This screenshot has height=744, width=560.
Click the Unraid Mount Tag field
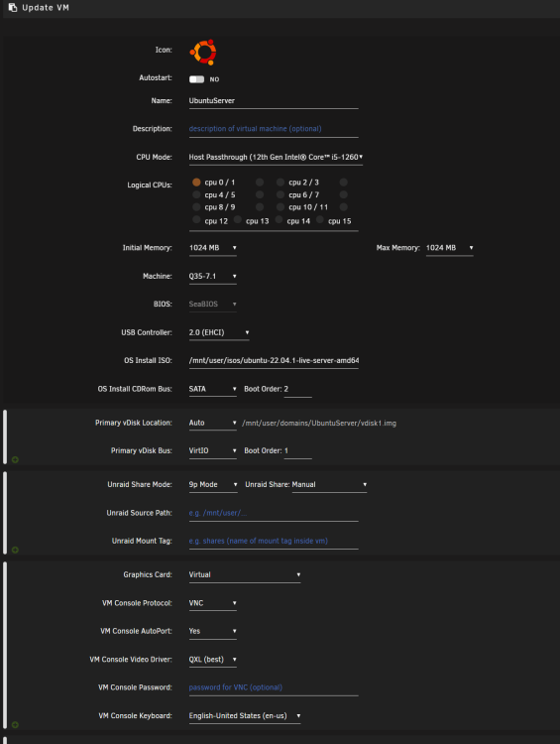(274, 541)
